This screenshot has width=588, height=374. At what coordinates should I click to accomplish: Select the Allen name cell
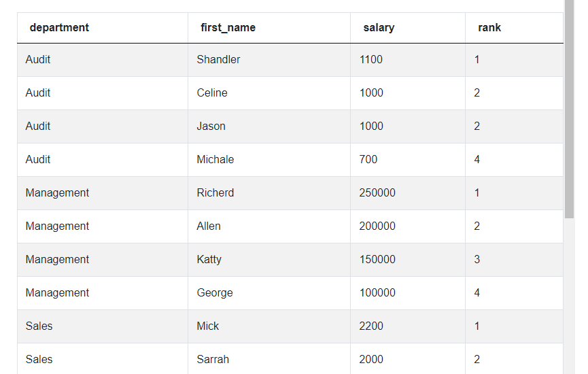[x=209, y=226]
